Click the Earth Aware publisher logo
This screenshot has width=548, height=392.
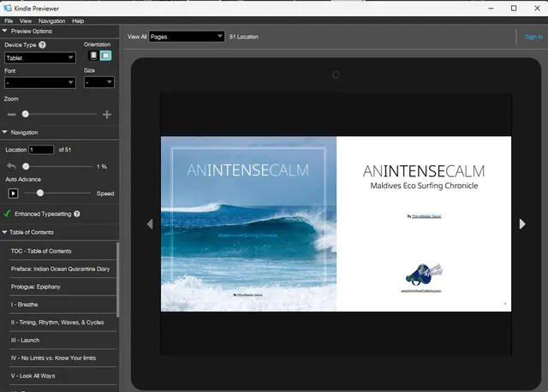tap(424, 275)
